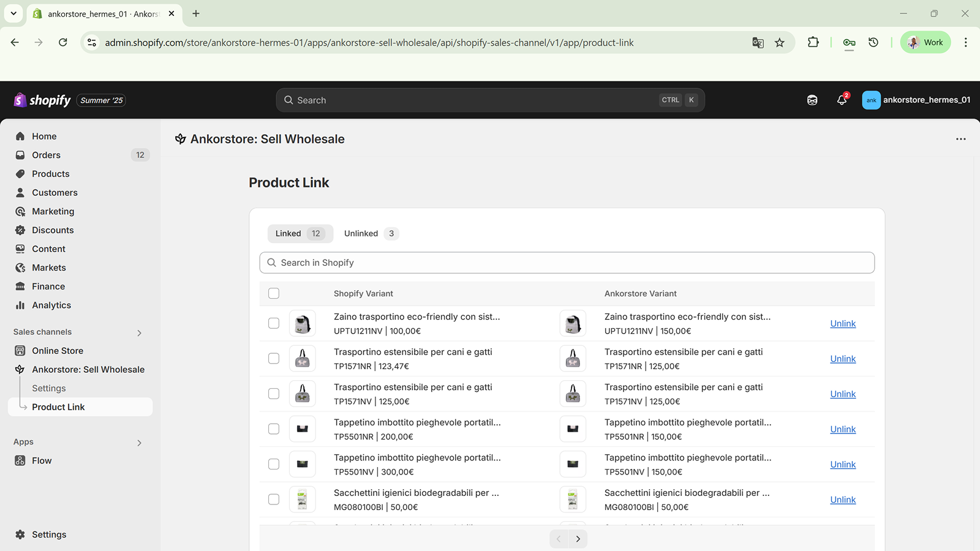Click the Analytics icon in sidebar

(x=20, y=305)
